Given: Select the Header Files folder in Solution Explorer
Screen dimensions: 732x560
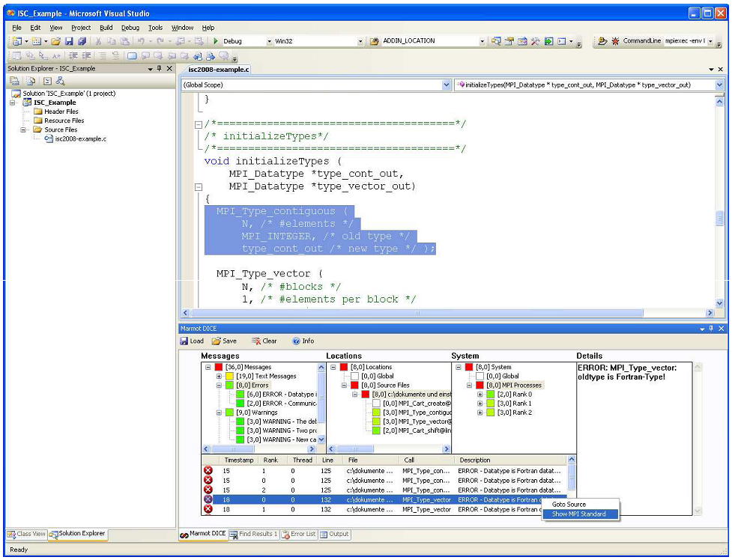Looking at the screenshot, I should [61, 112].
